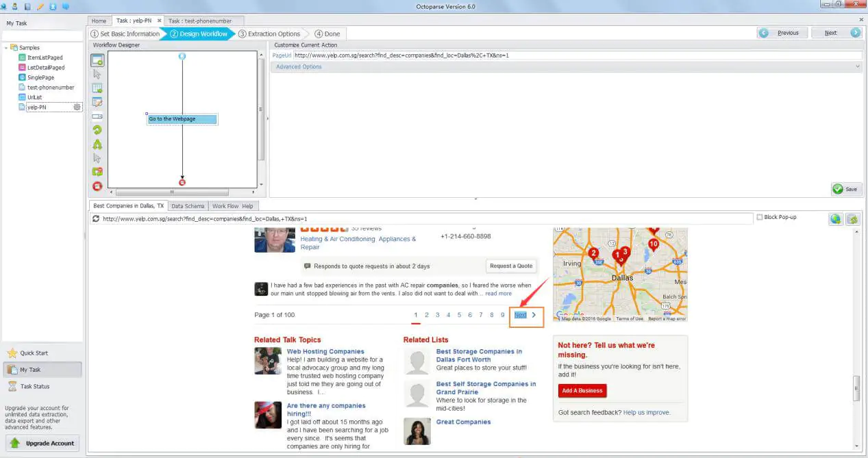The height and width of the screenshot is (458, 868).
Task: Select the green Branch Judgment tool icon
Action: [x=97, y=144]
